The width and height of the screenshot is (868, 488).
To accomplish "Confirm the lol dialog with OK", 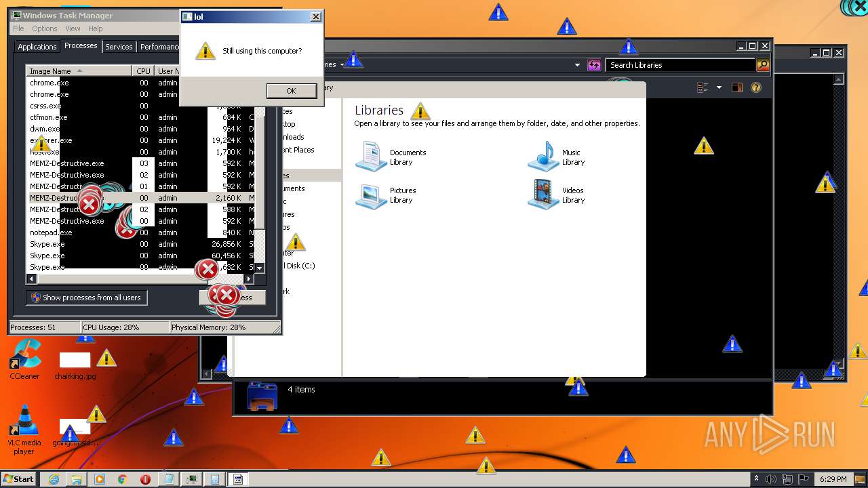I will tap(291, 91).
